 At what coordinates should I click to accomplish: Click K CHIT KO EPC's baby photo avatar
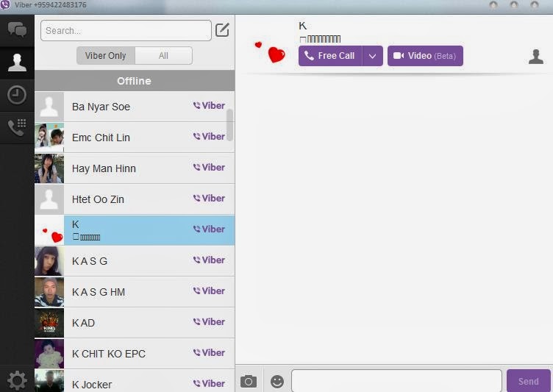(49, 354)
